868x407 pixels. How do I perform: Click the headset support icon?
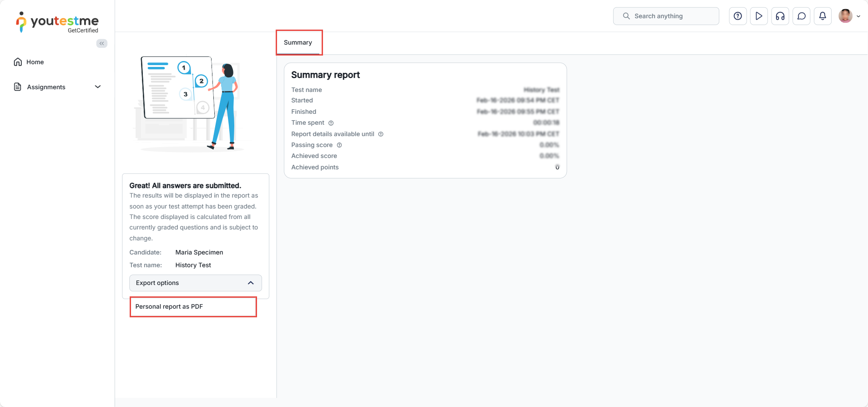(780, 16)
